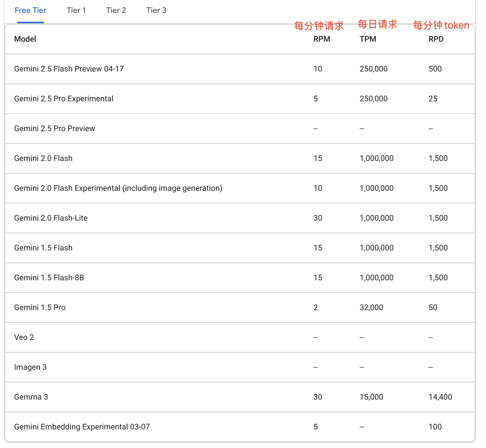
Task: Click RPD value 500 for Gemini 2.5 Flash Preview
Action: pos(435,69)
